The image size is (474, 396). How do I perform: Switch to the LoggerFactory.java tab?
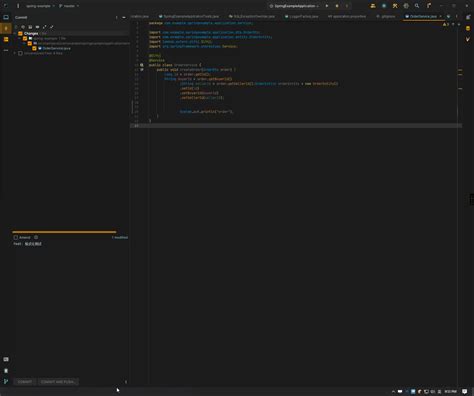tap(302, 16)
